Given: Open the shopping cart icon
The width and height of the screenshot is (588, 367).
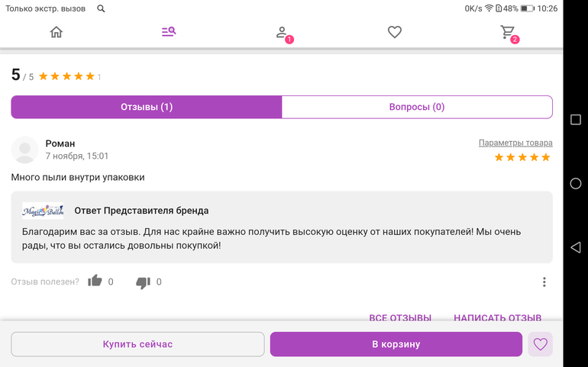Looking at the screenshot, I should click(507, 32).
